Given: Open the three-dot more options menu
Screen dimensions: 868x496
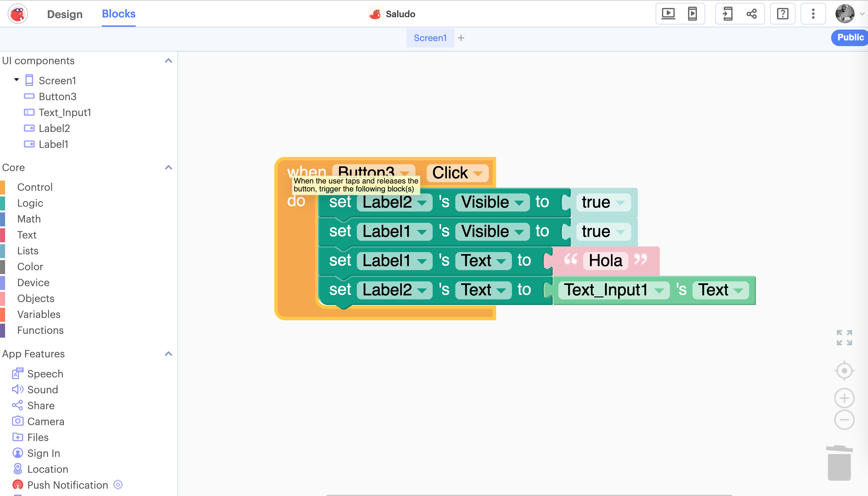Looking at the screenshot, I should click(x=813, y=14).
